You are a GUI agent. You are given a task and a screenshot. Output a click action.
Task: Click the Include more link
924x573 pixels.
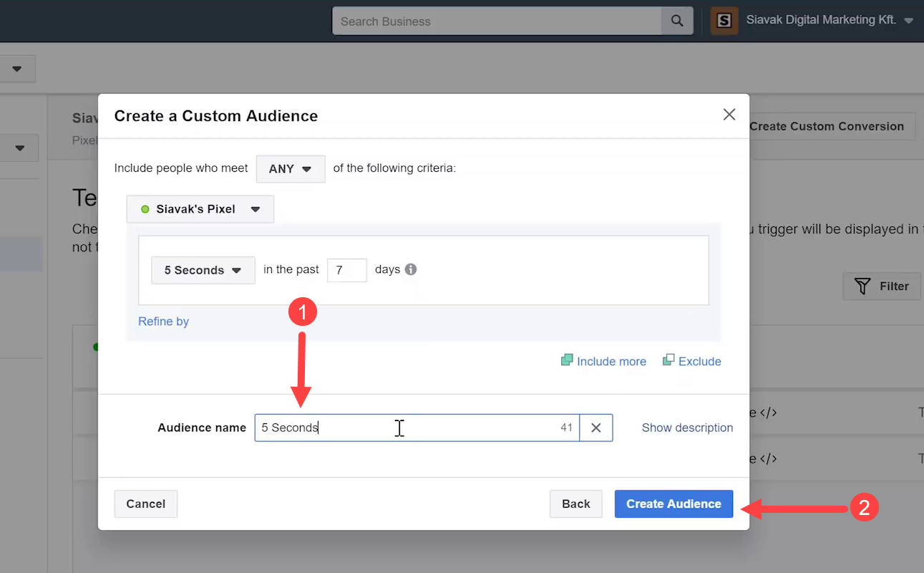click(x=603, y=361)
